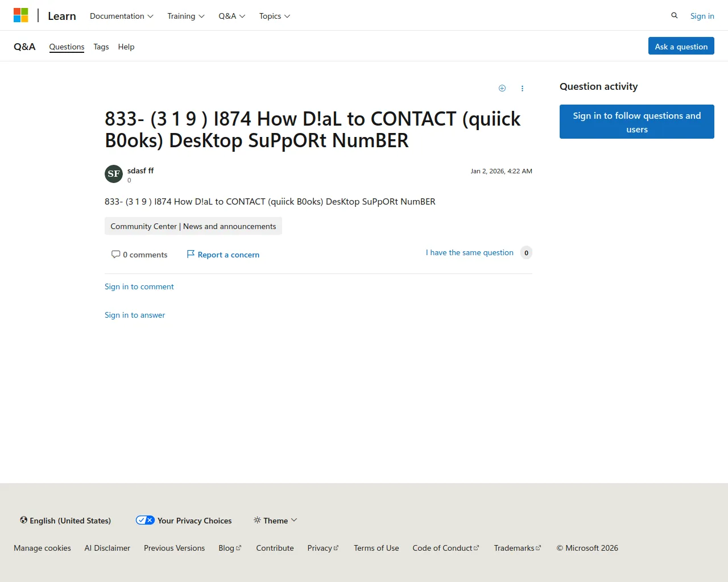Open the Help tab
The width and height of the screenshot is (728, 582).
(x=126, y=47)
